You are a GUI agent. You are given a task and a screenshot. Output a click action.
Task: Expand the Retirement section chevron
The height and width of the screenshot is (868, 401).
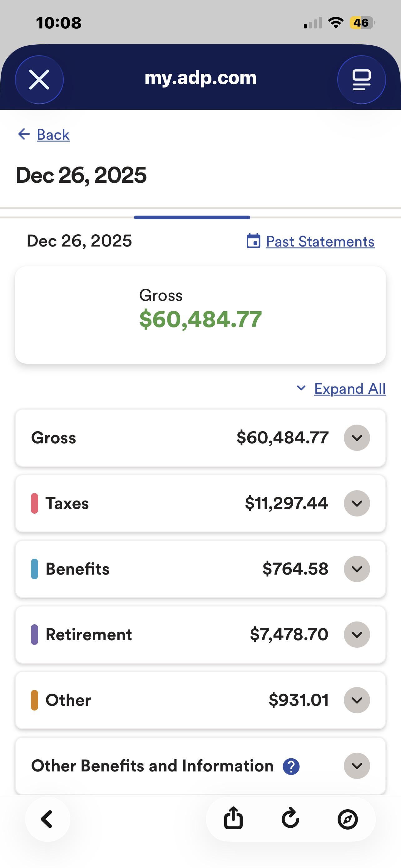[x=357, y=635]
